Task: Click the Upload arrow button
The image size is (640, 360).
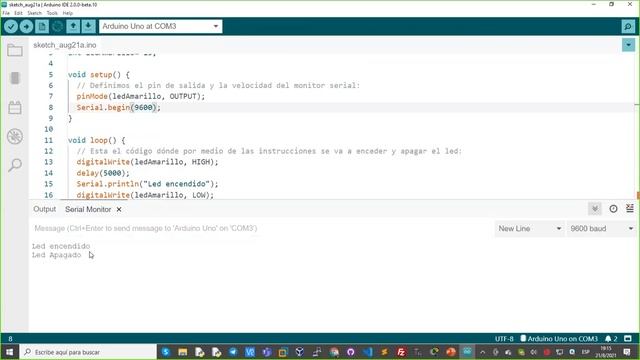Action: [x=26, y=27]
